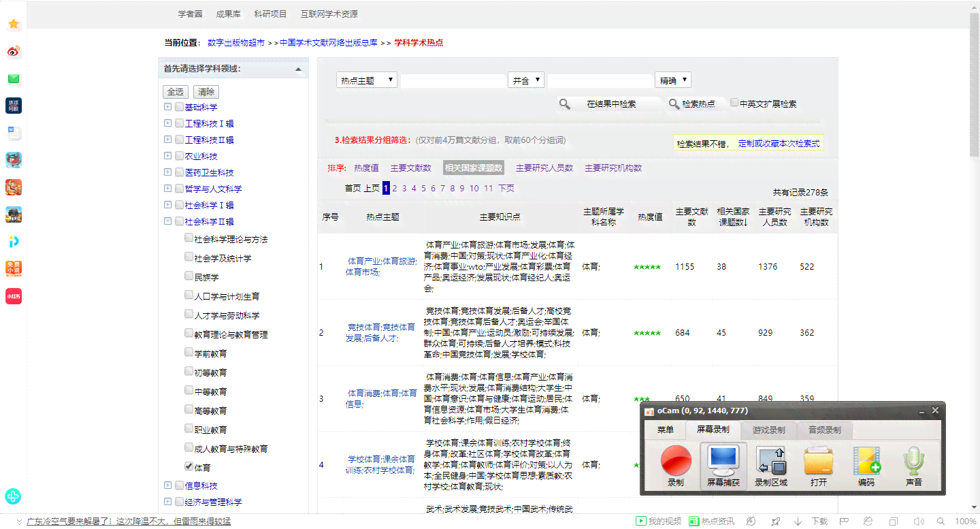
Task: Click the rocket accelerator icon in status bar
Action: click(775, 522)
